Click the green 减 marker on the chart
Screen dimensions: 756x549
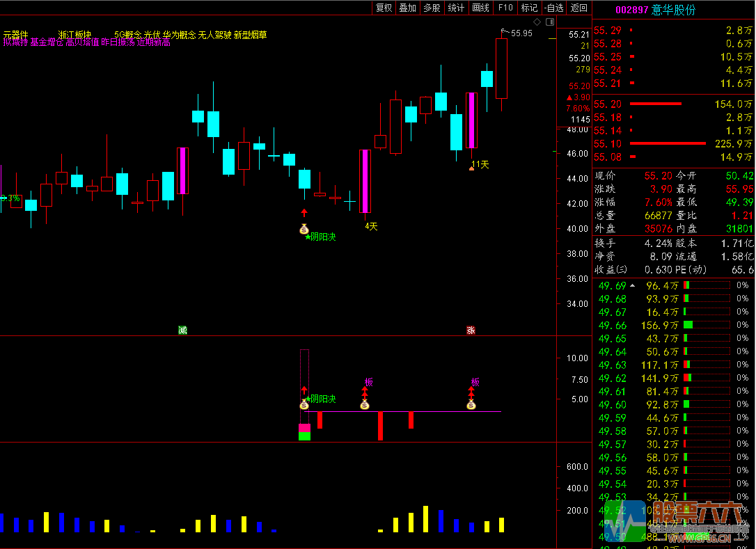coord(182,330)
